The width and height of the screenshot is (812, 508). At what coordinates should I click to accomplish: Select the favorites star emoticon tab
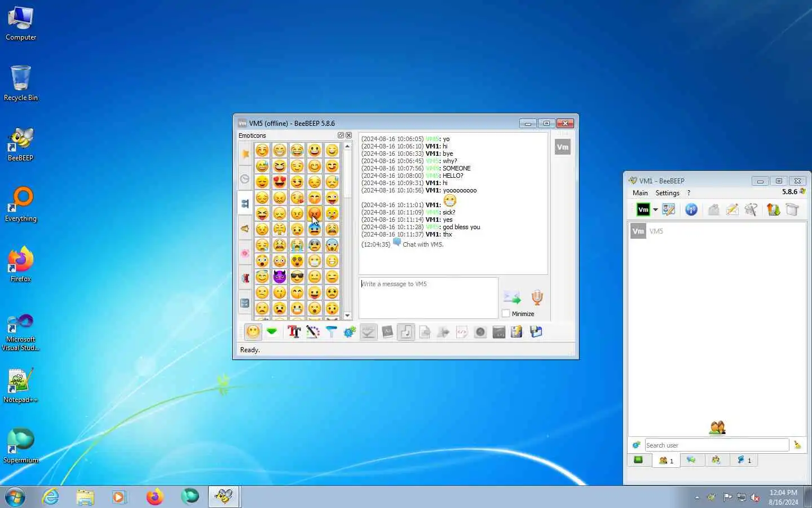coord(245,154)
